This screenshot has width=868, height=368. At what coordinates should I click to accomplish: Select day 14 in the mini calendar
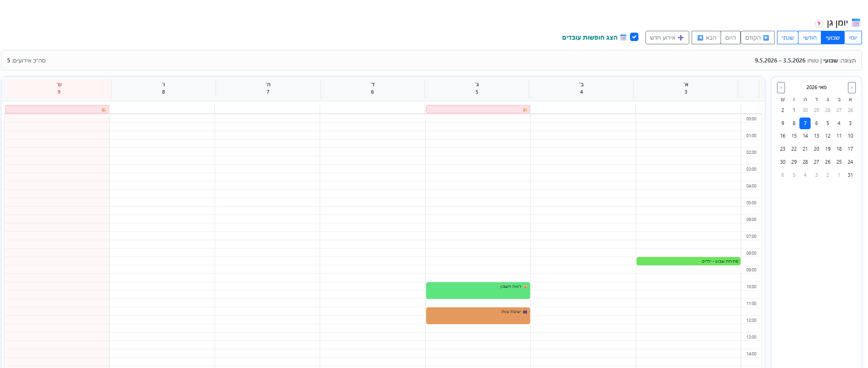point(805,136)
